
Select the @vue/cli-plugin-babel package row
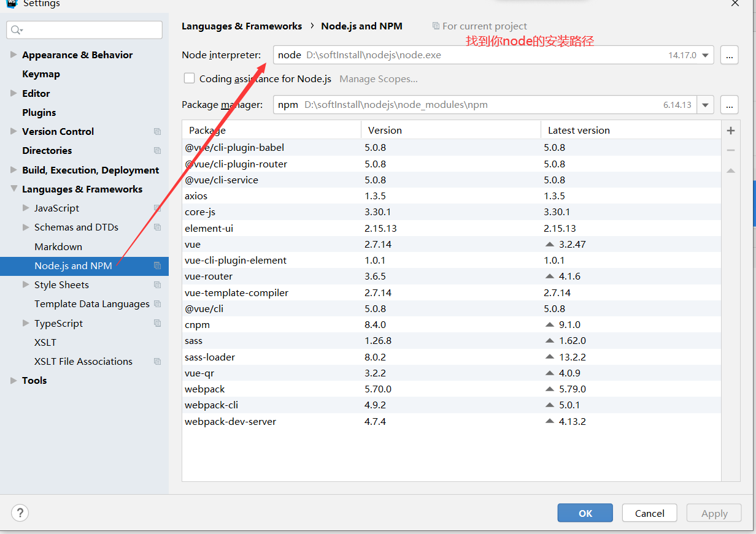coord(452,148)
